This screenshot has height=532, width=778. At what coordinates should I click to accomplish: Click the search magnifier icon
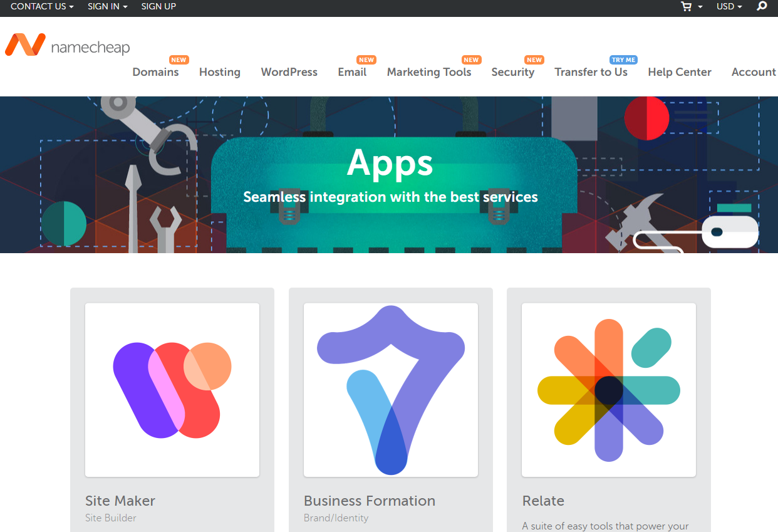[x=762, y=6]
